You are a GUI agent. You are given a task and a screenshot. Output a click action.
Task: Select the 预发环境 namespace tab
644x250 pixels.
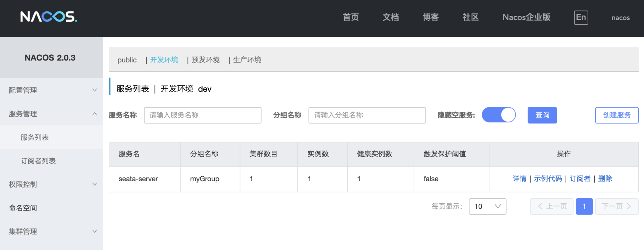tap(205, 60)
